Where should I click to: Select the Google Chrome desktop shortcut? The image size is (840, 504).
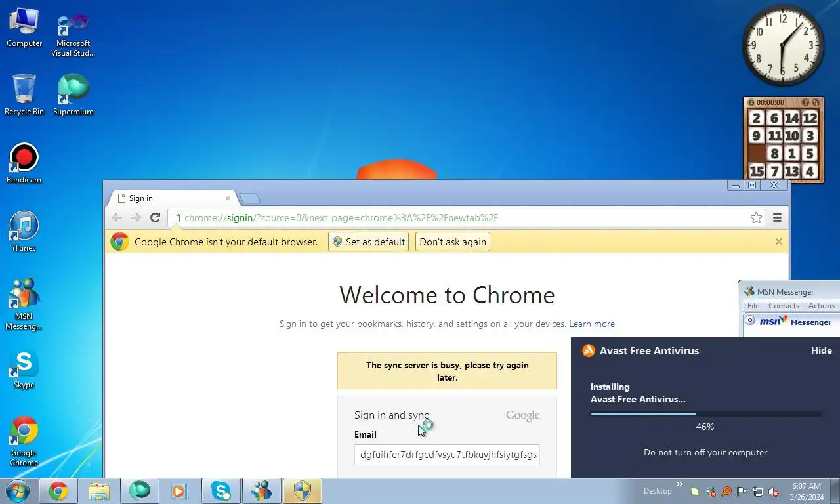click(24, 442)
